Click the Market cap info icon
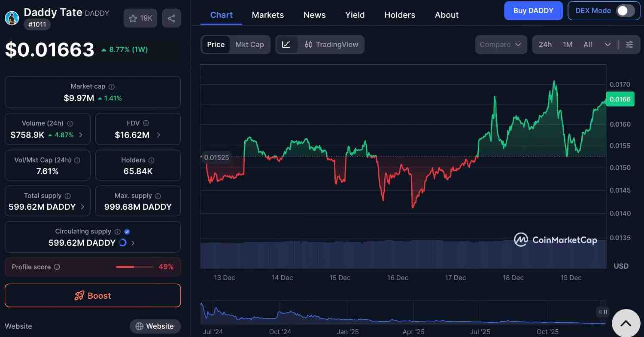 pos(112,86)
